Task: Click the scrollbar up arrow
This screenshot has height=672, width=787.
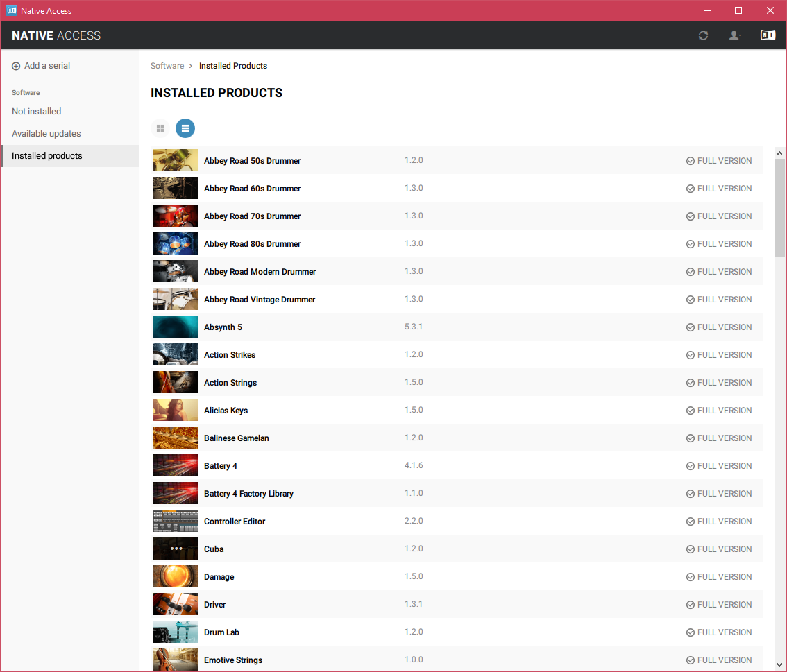Action: pyautogui.click(x=779, y=153)
